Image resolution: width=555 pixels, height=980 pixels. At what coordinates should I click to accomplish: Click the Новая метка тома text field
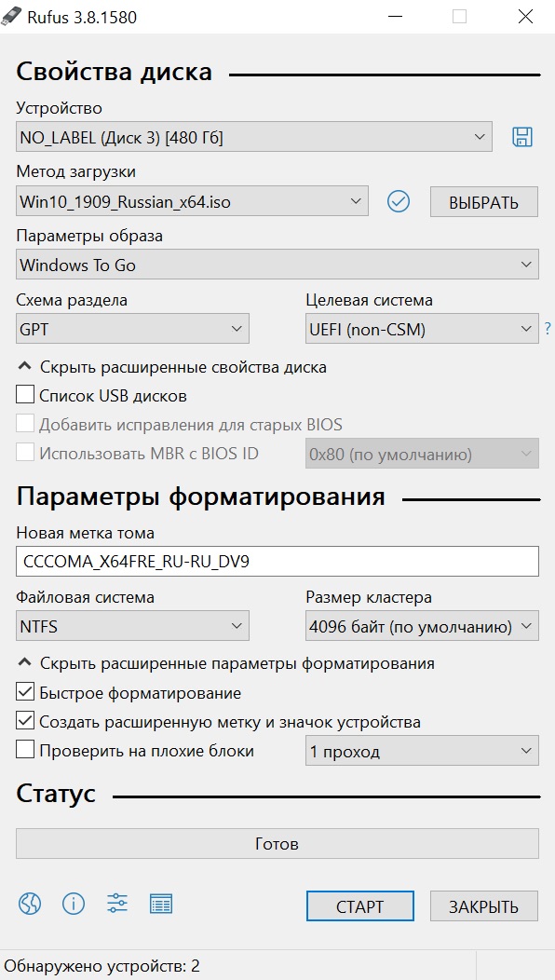(x=277, y=561)
